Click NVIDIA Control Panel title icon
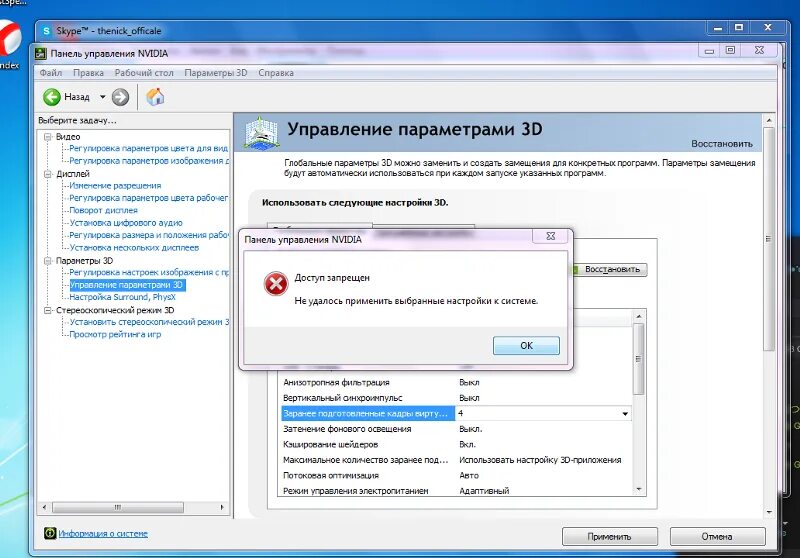Screen dimensions: 800x558 coord(41,53)
